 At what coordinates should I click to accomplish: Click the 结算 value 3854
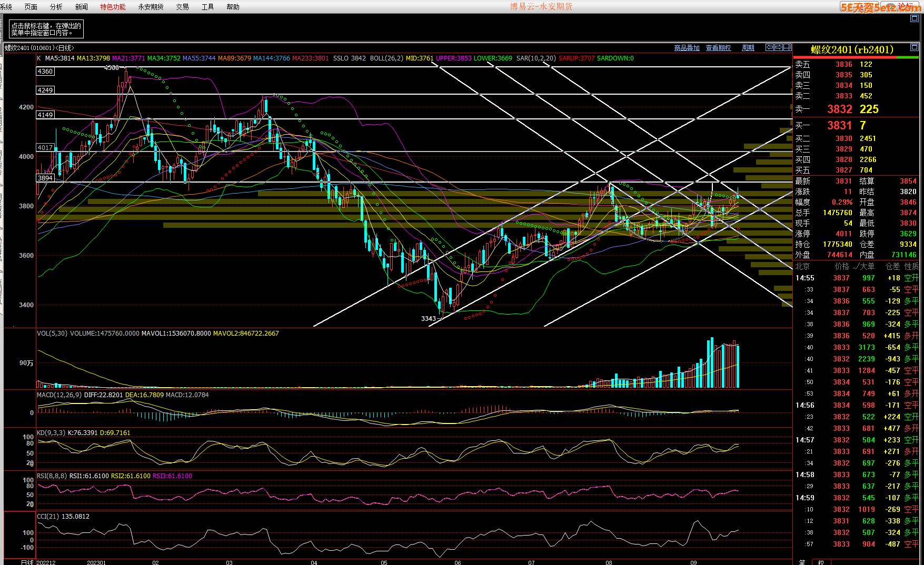click(908, 181)
